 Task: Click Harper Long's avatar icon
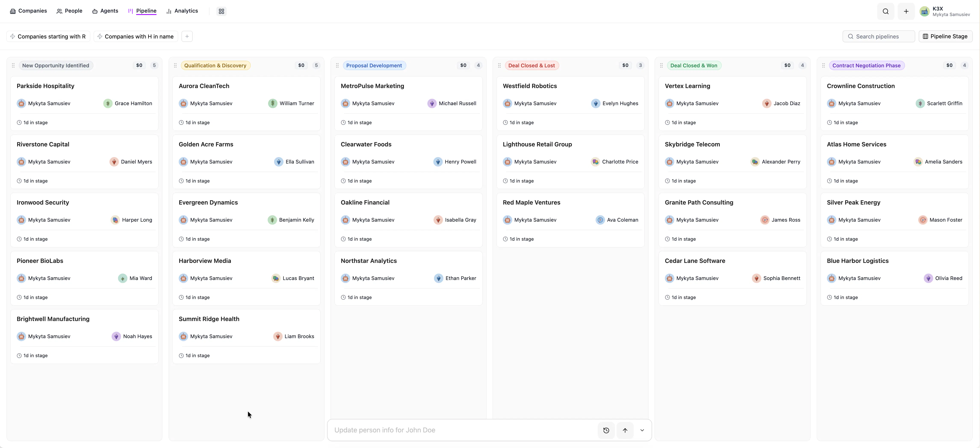click(115, 220)
